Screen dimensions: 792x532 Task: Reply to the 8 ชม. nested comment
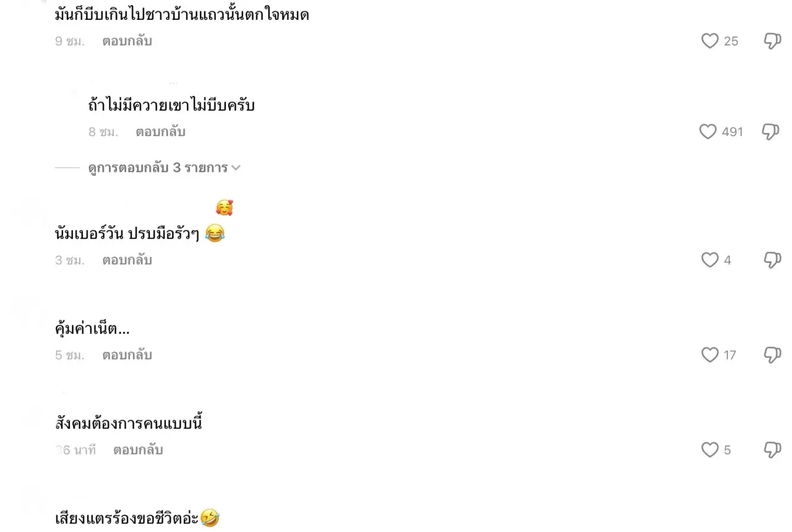point(160,132)
